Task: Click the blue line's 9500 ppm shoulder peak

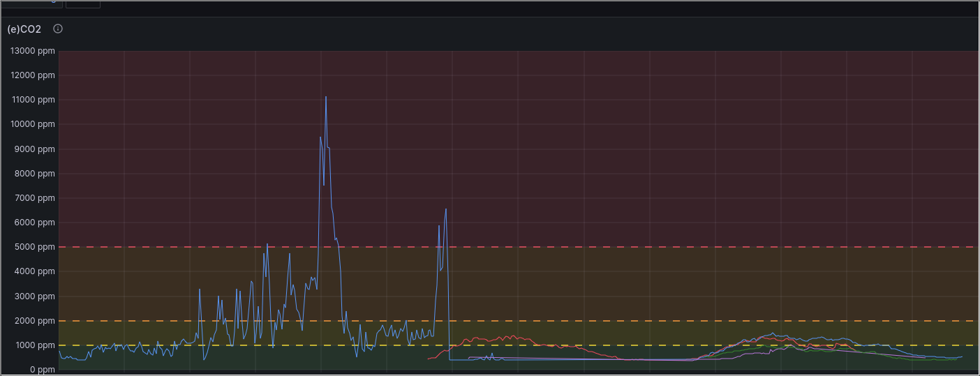Action: [320, 137]
